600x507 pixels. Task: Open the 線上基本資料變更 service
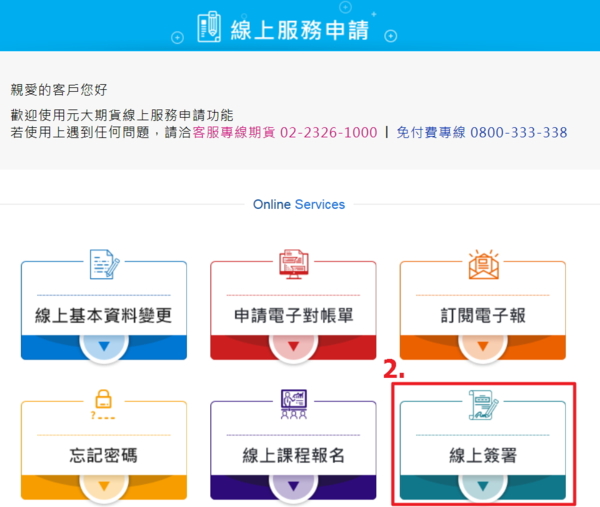(104, 316)
